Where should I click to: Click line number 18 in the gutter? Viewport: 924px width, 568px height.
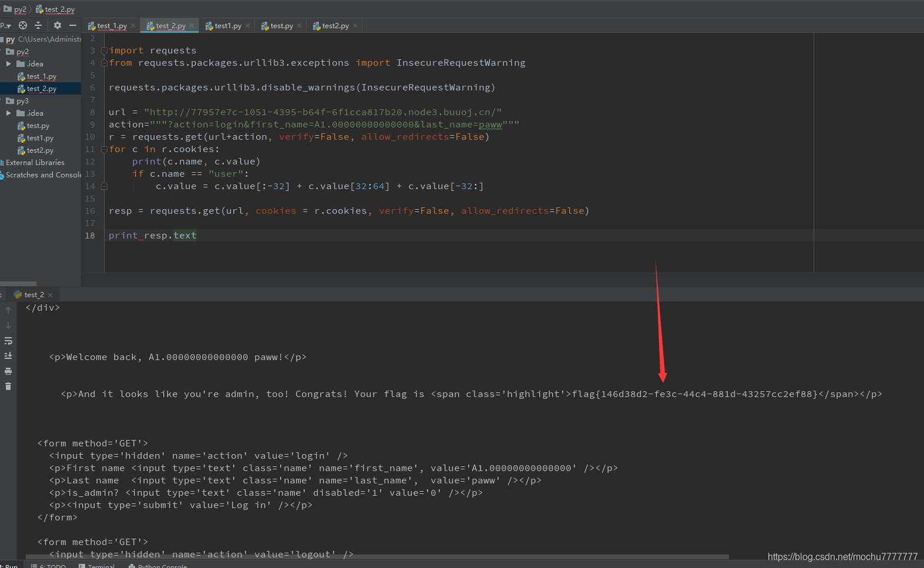(90, 236)
